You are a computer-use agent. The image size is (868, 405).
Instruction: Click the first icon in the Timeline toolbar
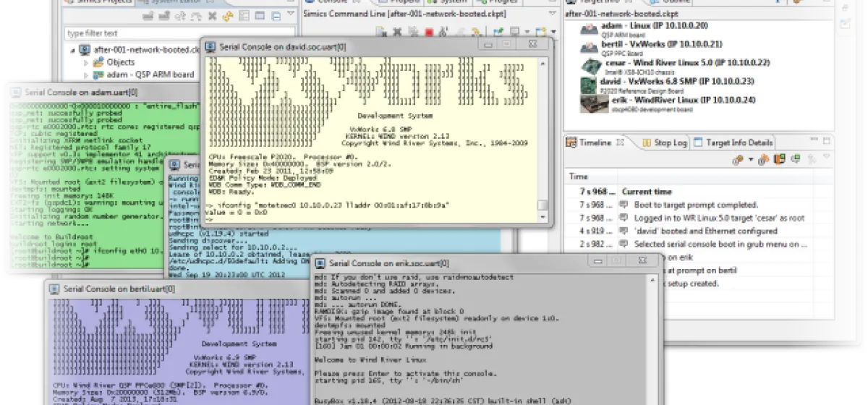738,159
